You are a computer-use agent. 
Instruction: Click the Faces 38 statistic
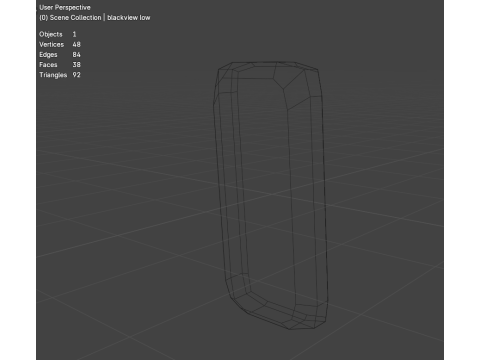point(60,65)
